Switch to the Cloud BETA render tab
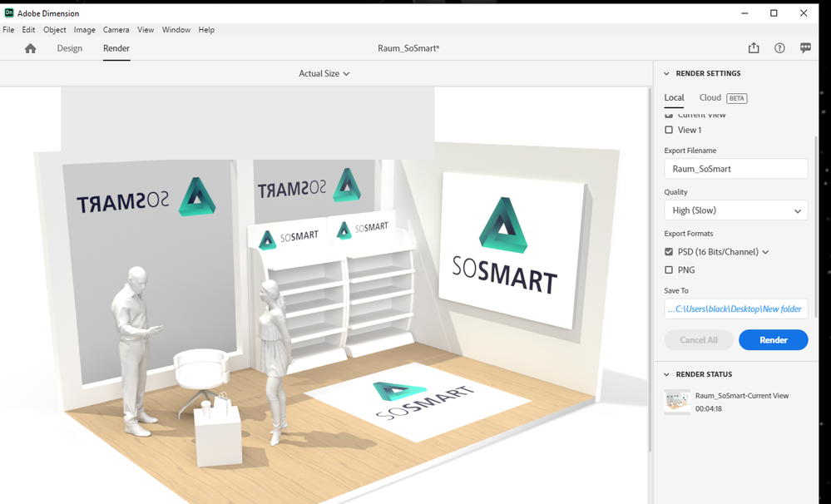The image size is (831, 504). tap(723, 98)
